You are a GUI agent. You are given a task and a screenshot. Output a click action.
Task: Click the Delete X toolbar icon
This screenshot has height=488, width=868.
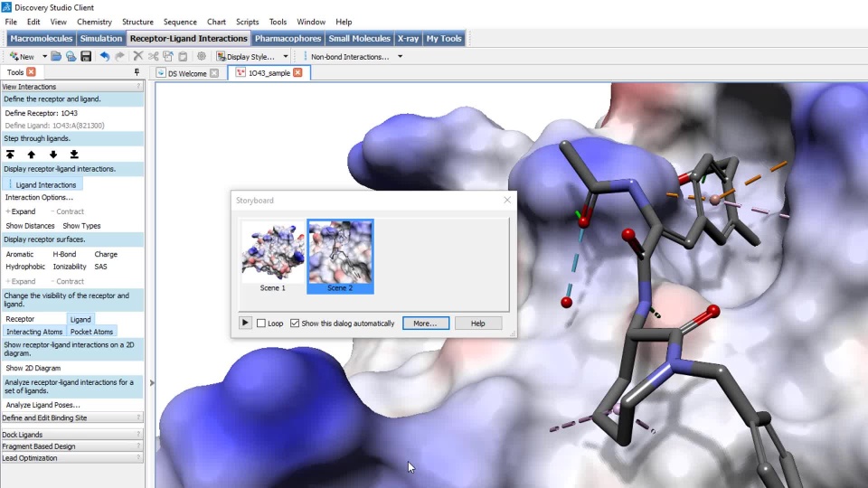point(137,56)
